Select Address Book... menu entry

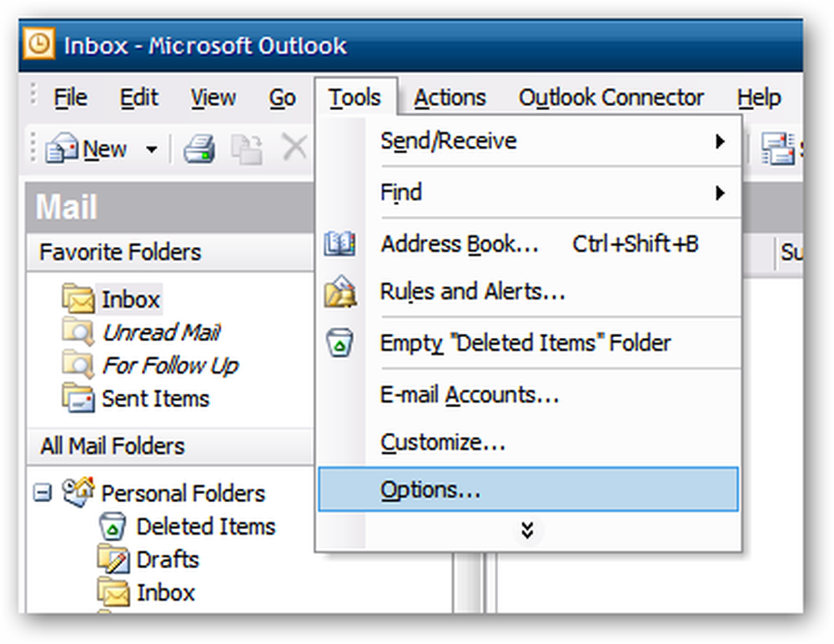pos(528,244)
